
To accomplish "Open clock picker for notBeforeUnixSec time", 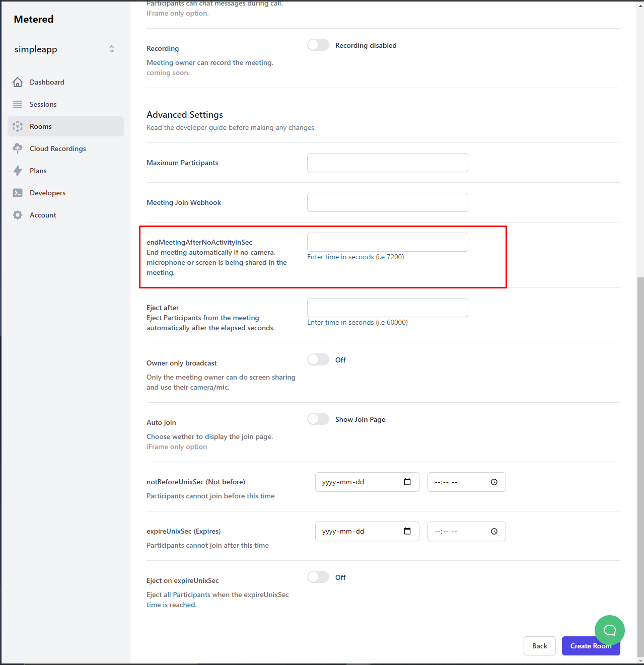I will [494, 482].
